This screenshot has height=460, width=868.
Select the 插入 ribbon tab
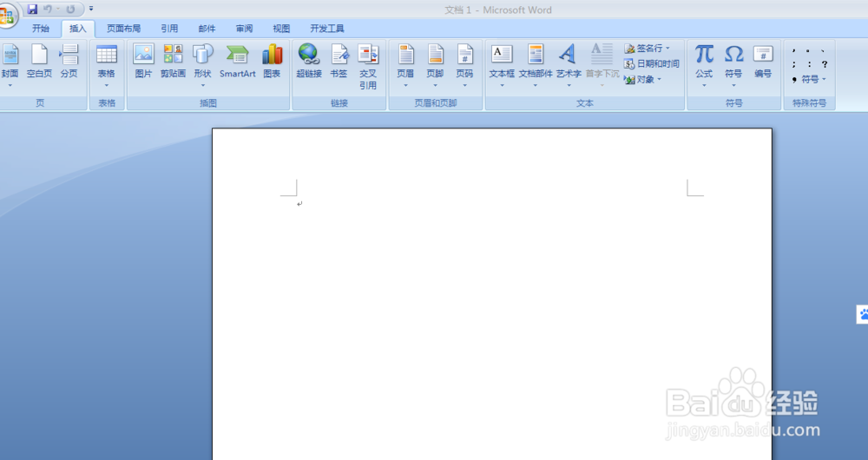78,29
